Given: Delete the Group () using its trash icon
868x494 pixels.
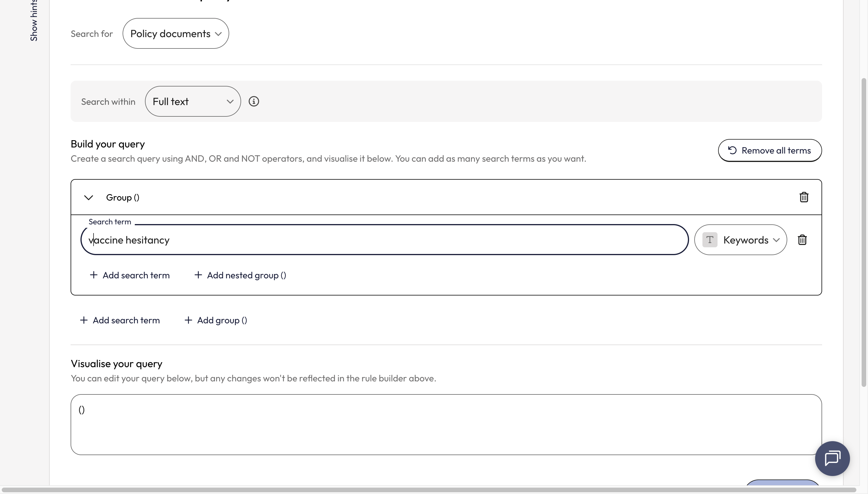Looking at the screenshot, I should [x=804, y=197].
